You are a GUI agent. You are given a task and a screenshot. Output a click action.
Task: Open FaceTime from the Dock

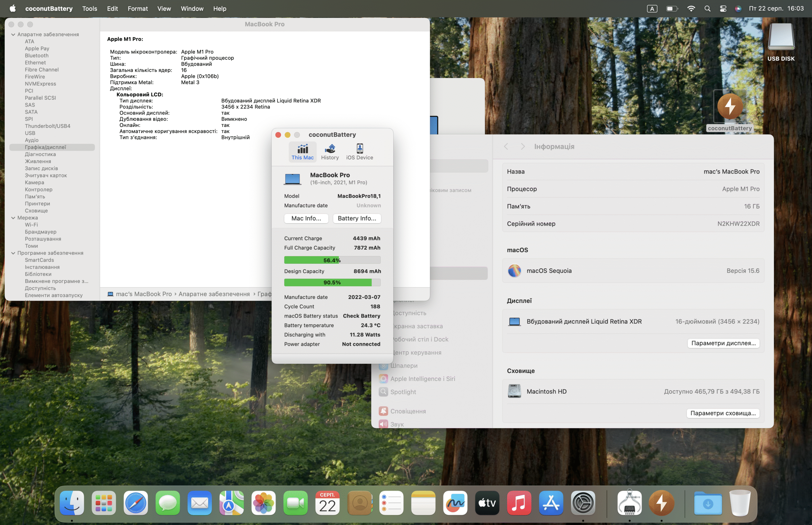click(295, 503)
